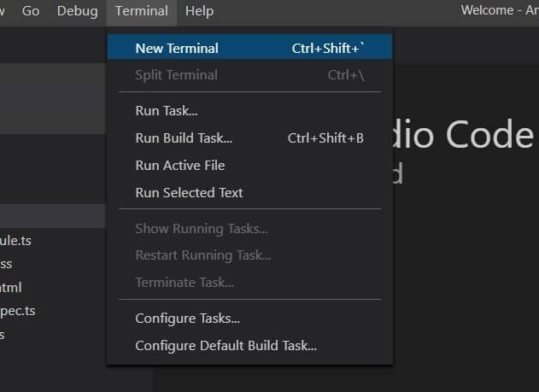
Task: Open the file ending in html
Action: pos(12,288)
